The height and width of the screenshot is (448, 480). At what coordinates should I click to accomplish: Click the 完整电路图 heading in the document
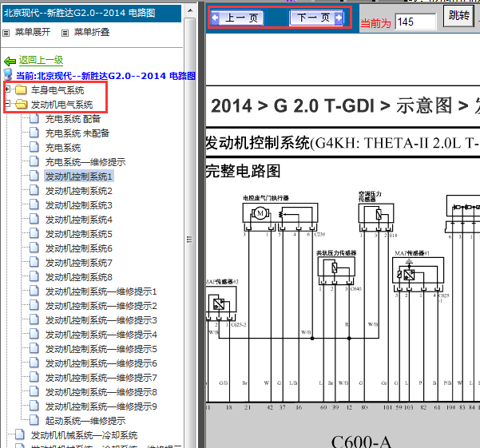[243, 171]
